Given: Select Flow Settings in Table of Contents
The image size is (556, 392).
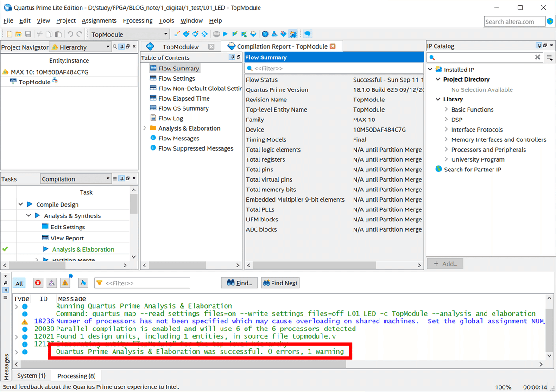Looking at the screenshot, I should 177,78.
